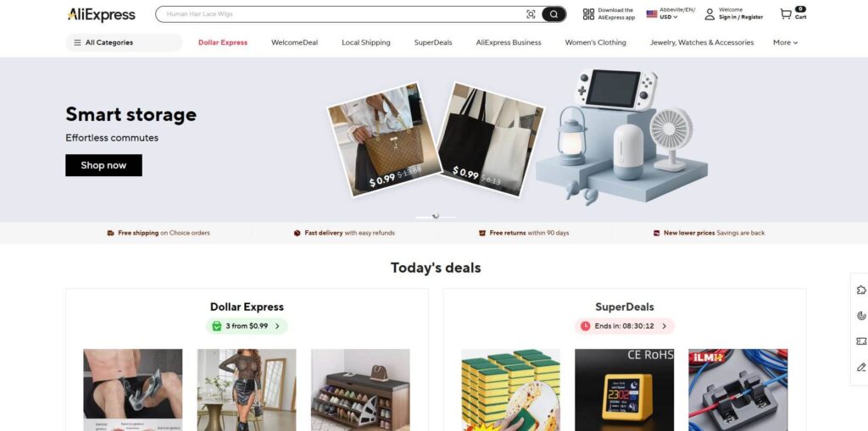Click the QR code download app icon

coord(588,14)
